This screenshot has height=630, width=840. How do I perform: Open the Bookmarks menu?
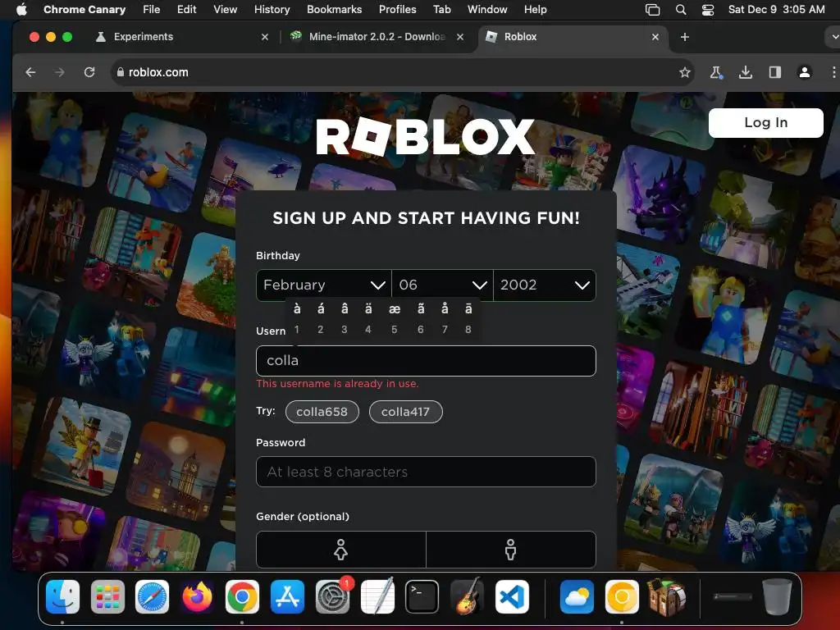(x=335, y=9)
